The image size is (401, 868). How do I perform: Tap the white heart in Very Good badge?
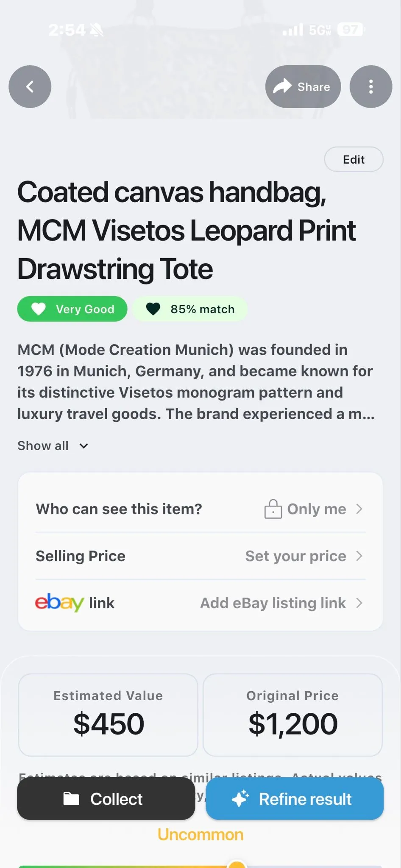pos(39,309)
